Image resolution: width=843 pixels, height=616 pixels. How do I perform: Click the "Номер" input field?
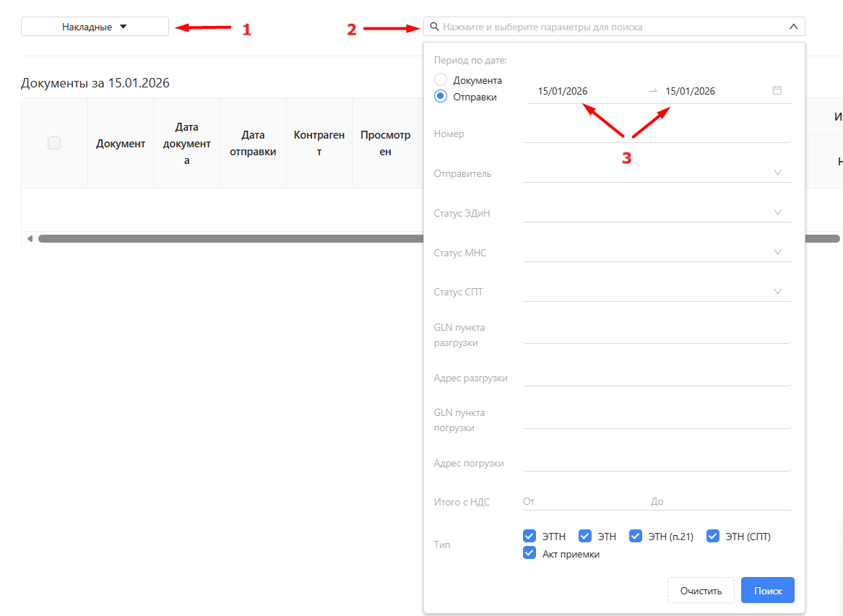click(x=656, y=134)
